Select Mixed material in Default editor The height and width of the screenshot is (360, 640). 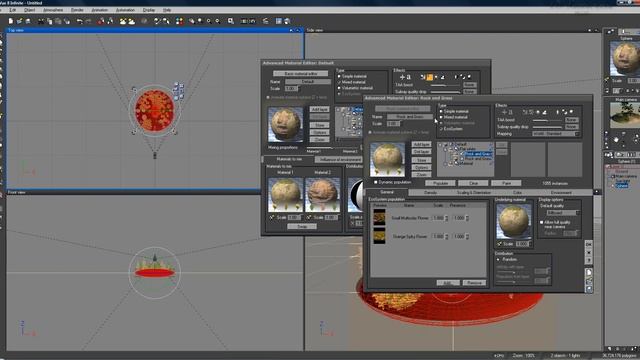[339, 82]
